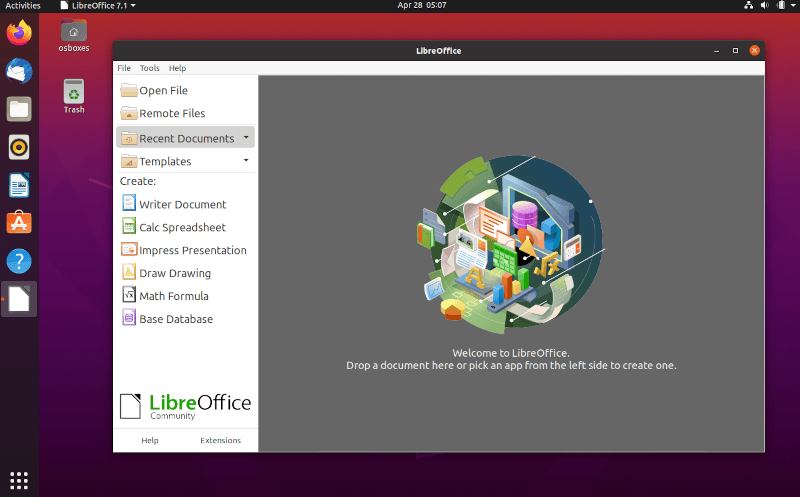
Task: Open the LibreOffice 7.1 app menu in the top bar
Action: 98,6
